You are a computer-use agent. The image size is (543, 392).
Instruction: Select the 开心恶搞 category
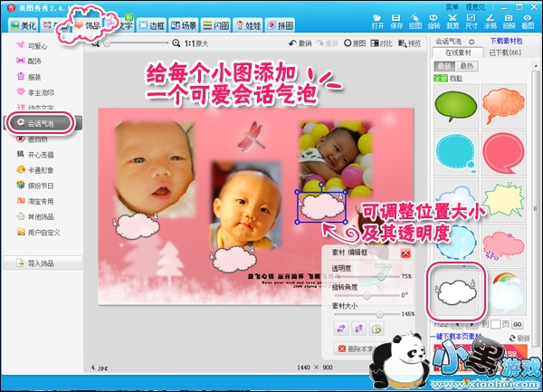tap(35, 155)
